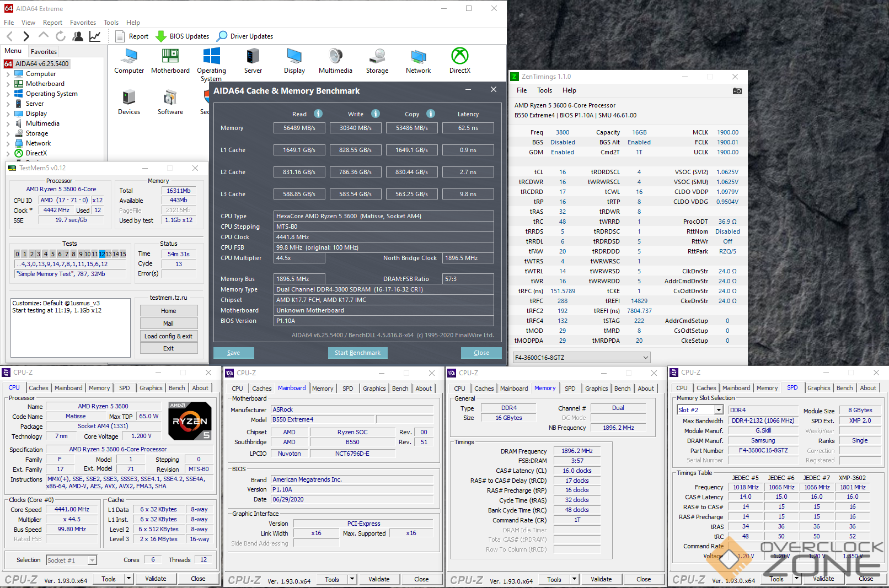Click the AIDA64 refresh toolbar icon
Screen dimensions: 889x588
coord(61,36)
